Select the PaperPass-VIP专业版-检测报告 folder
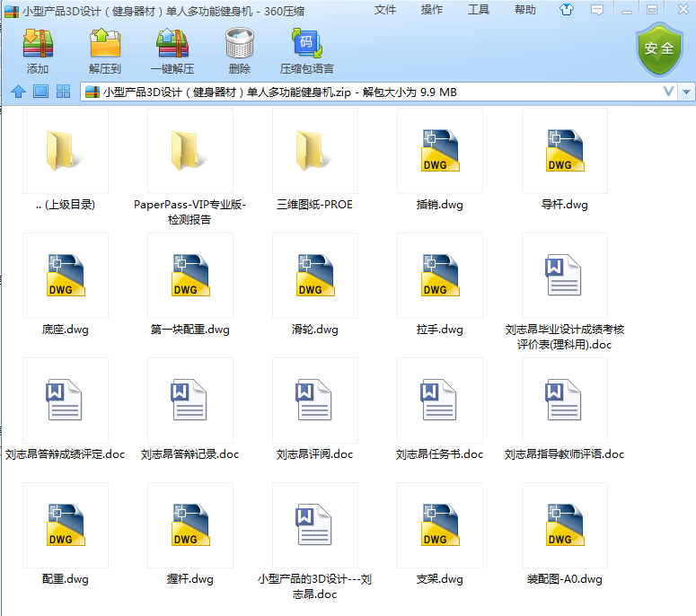 coord(190,151)
